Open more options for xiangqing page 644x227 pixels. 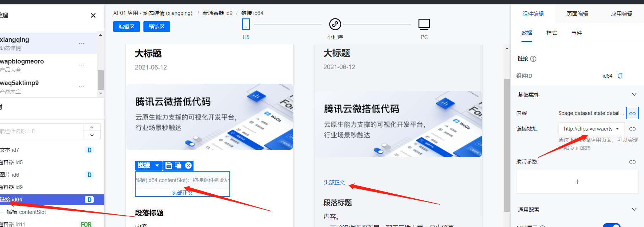(82, 43)
